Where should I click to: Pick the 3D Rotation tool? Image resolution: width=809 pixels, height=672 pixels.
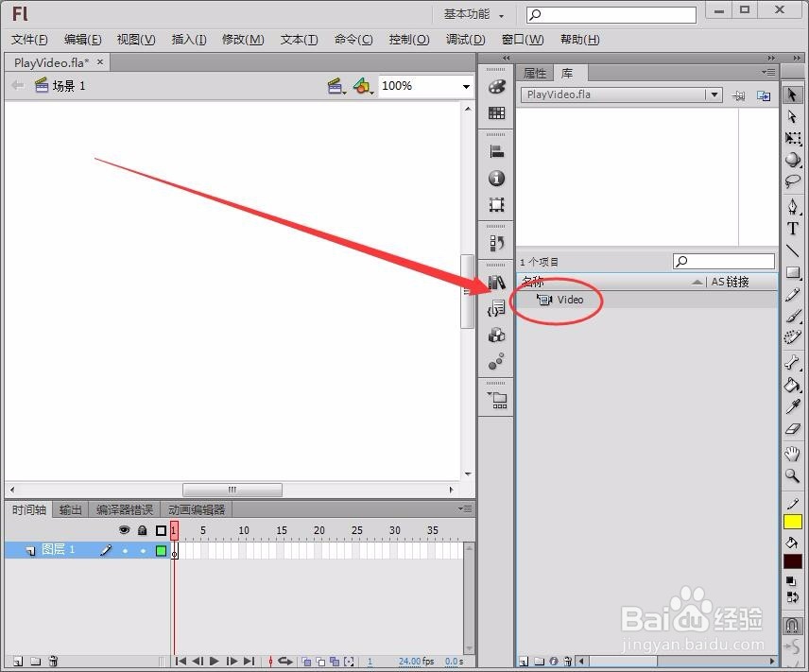click(x=793, y=160)
